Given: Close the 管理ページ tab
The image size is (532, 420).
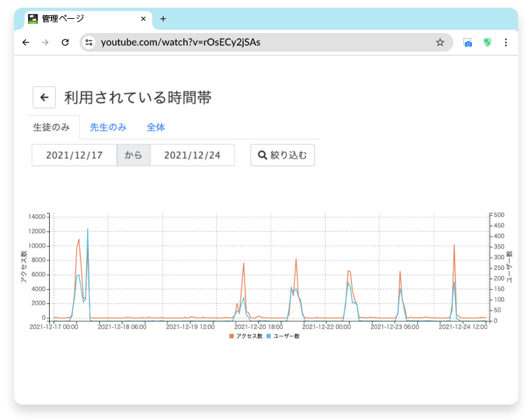Looking at the screenshot, I should 143,19.
